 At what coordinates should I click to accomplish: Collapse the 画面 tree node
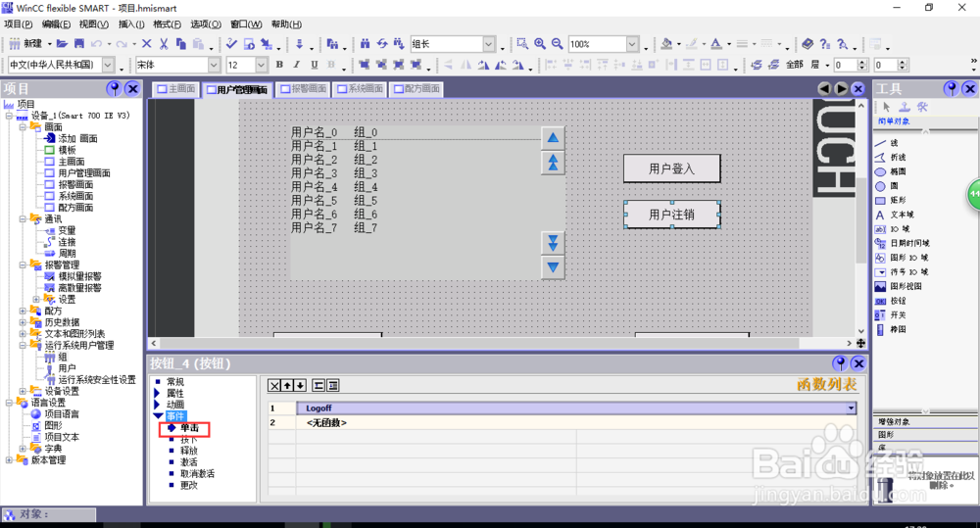pyautogui.click(x=24, y=126)
